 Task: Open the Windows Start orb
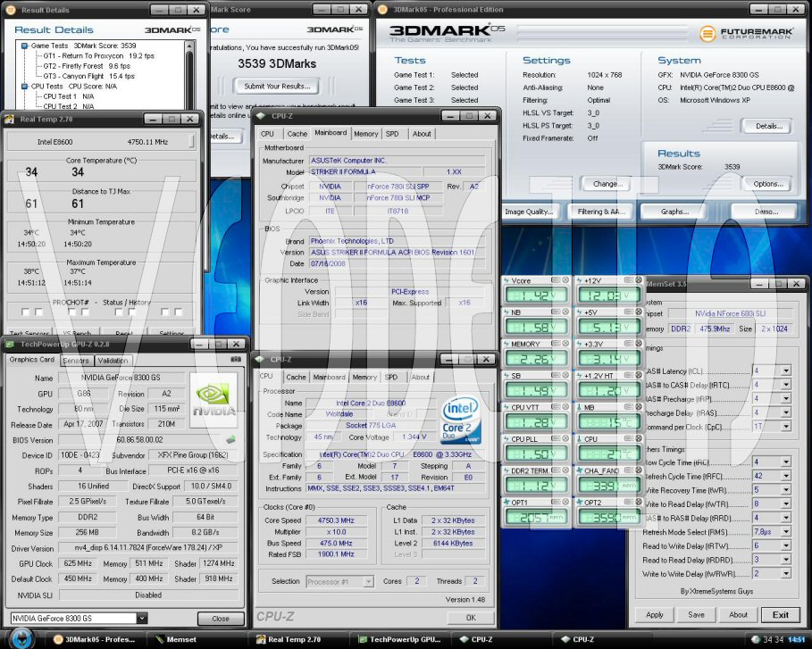click(21, 638)
